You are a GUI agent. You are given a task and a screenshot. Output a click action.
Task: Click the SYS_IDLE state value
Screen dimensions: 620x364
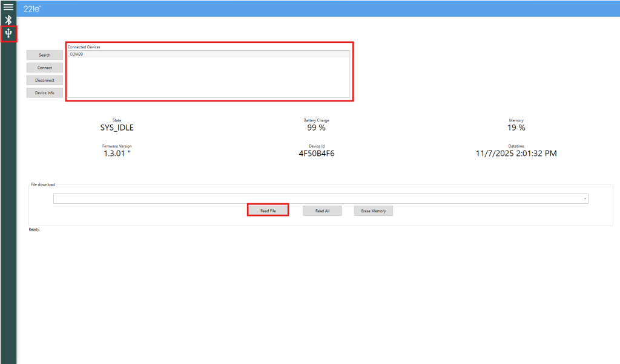click(x=117, y=128)
